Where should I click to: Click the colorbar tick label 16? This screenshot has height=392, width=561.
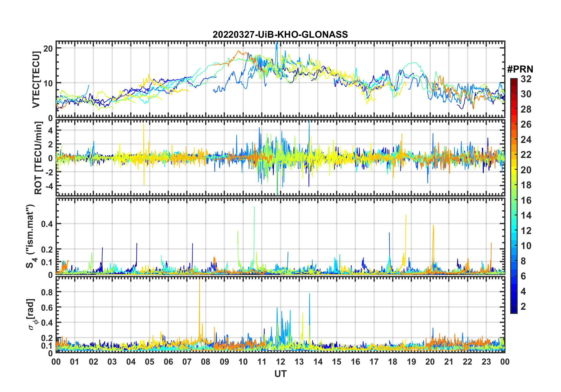click(526, 200)
